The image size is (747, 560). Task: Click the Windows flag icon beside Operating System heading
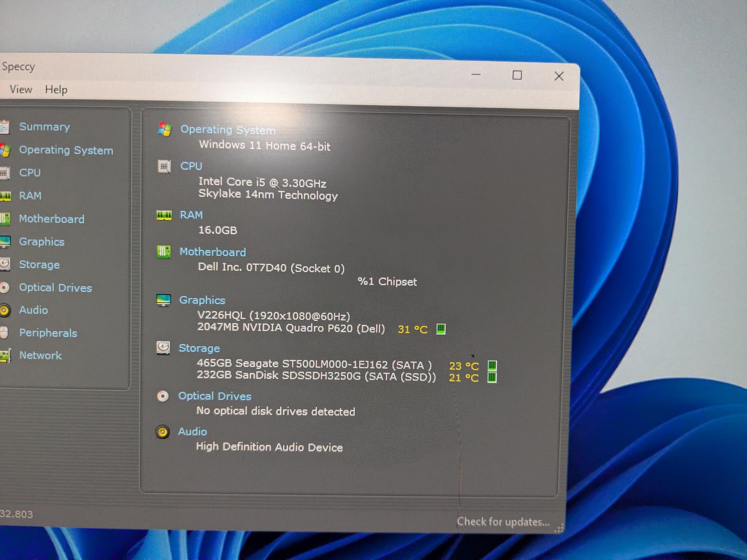click(x=165, y=129)
